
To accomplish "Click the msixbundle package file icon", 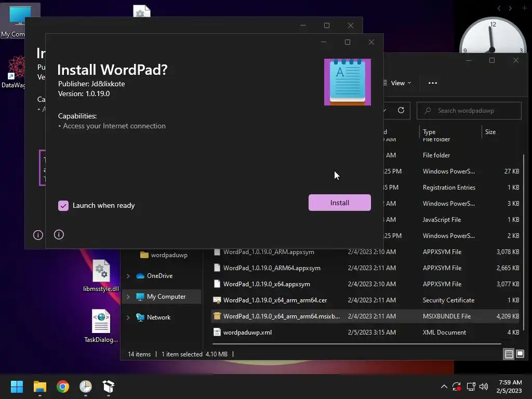I will [217, 316].
